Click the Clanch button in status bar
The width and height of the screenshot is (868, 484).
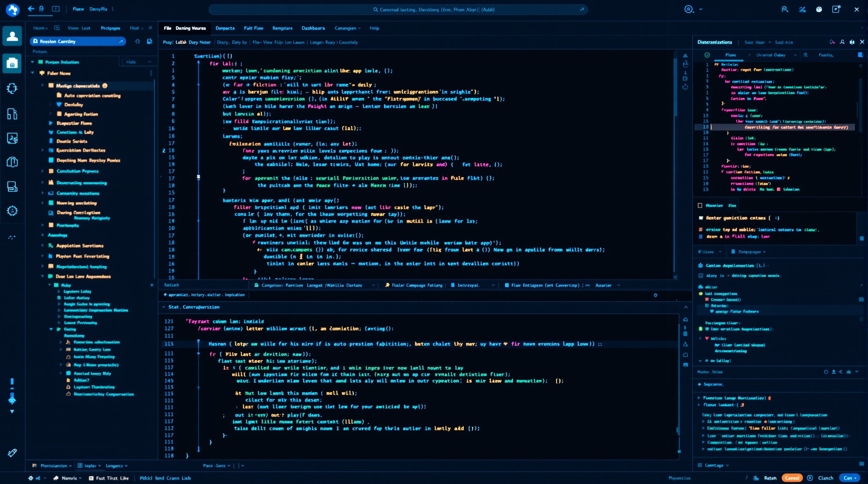[825, 478]
